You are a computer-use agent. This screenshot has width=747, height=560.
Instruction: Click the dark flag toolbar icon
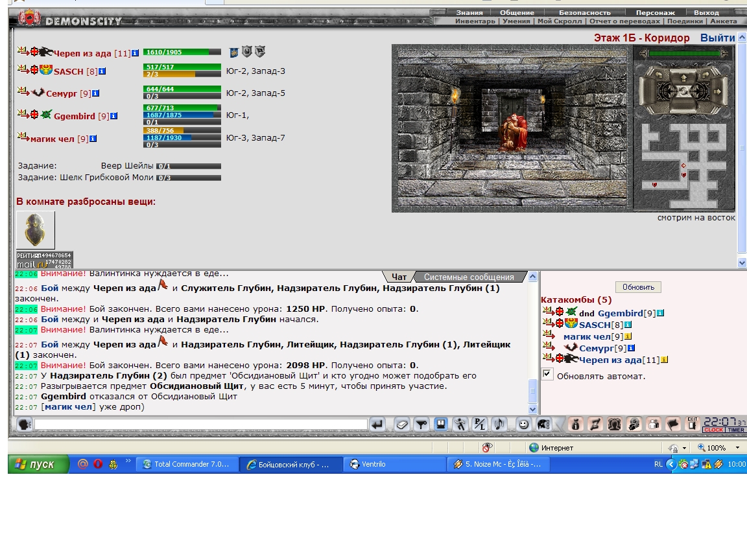tap(673, 424)
